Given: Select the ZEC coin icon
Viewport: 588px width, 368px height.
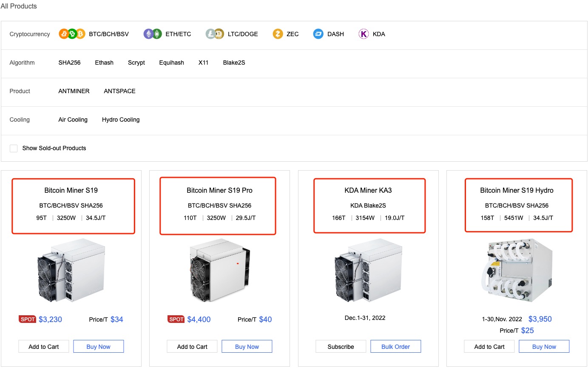Looking at the screenshot, I should 278,34.
